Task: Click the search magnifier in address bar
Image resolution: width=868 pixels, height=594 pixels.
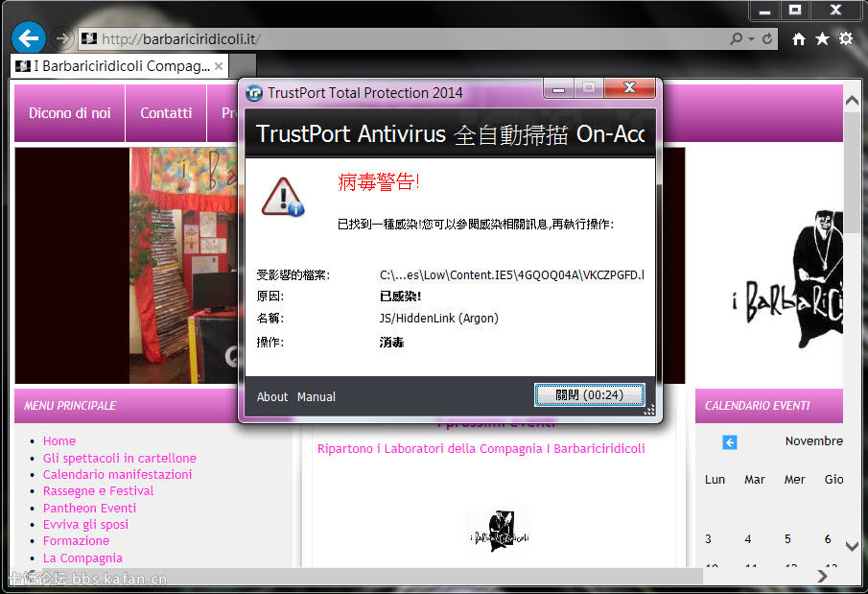Action: [x=736, y=38]
